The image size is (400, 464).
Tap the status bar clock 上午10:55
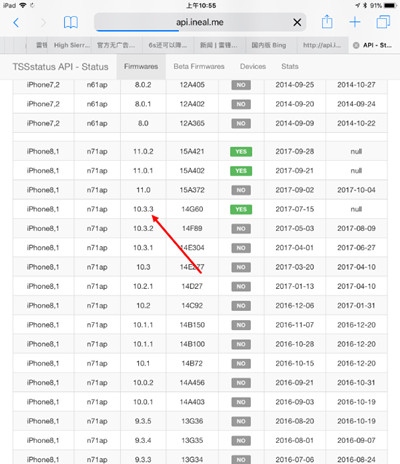pyautogui.click(x=201, y=5)
